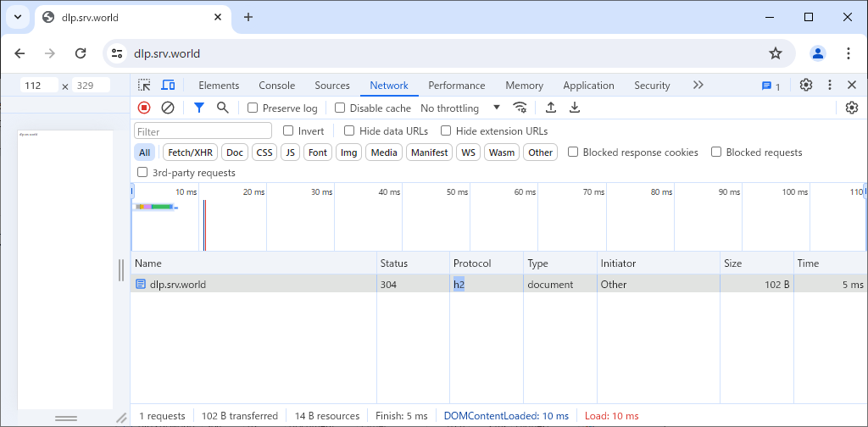Clear the network log
868x427 pixels.
[x=168, y=108]
